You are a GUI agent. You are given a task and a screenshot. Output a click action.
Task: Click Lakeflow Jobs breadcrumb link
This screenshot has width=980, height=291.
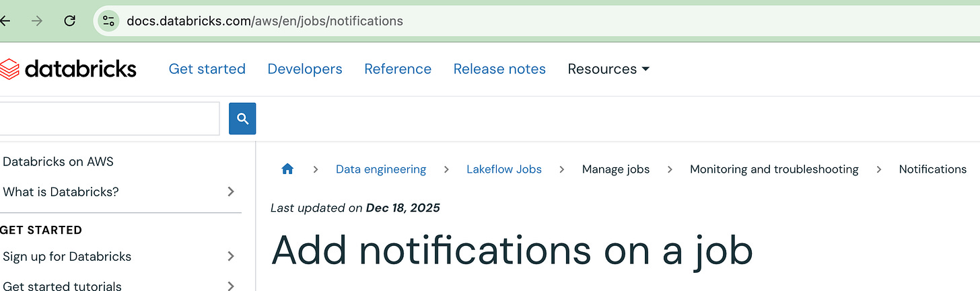click(504, 169)
